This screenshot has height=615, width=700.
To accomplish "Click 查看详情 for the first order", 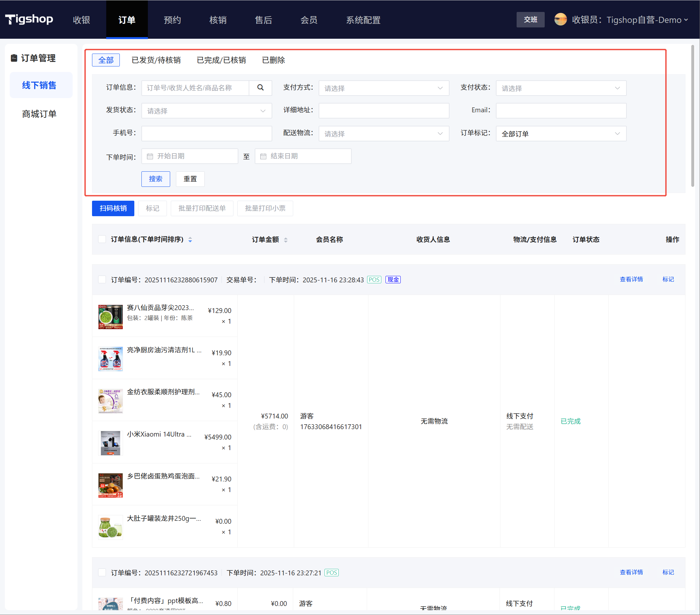I will (631, 279).
